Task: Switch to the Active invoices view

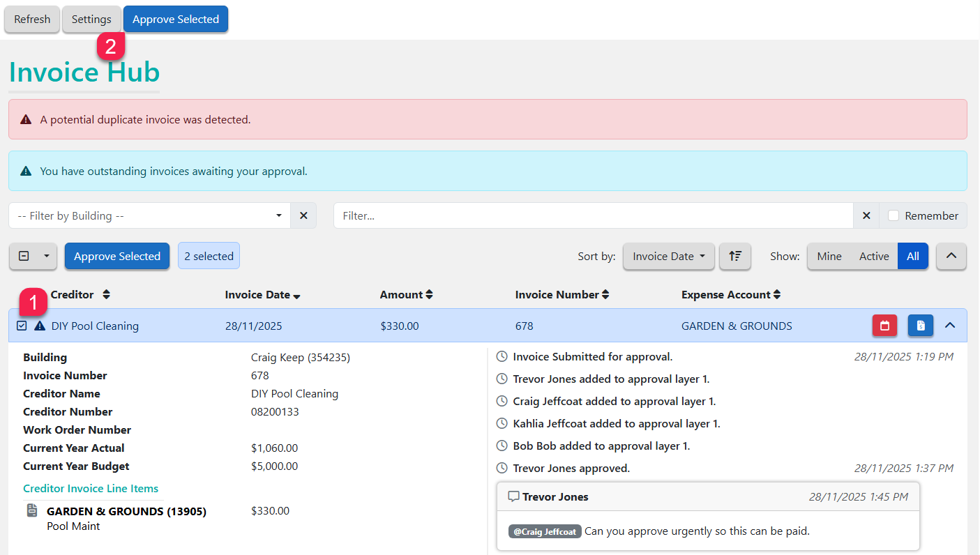Action: 874,256
